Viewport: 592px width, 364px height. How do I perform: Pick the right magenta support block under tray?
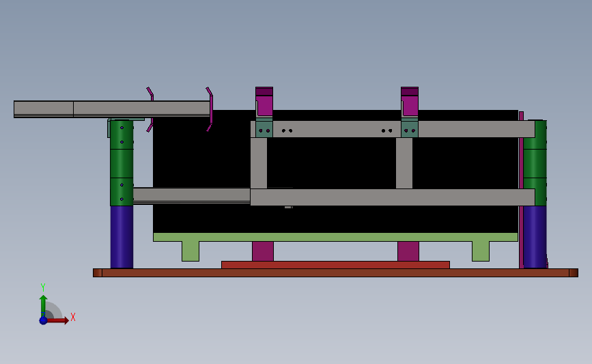(408, 251)
